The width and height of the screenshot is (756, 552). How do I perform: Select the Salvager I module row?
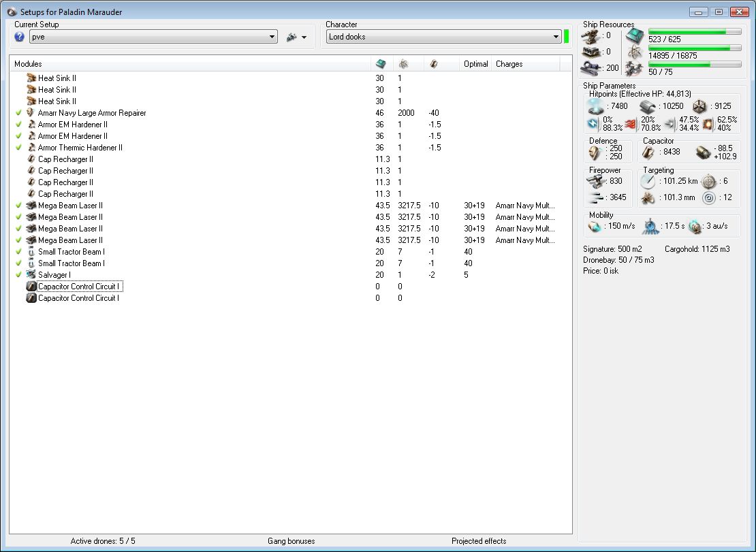290,274
